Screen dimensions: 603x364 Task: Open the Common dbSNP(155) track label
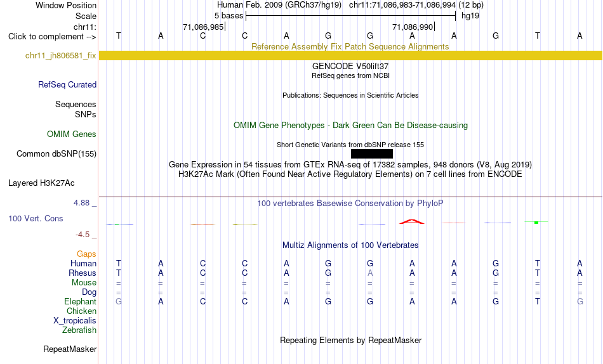point(56,153)
